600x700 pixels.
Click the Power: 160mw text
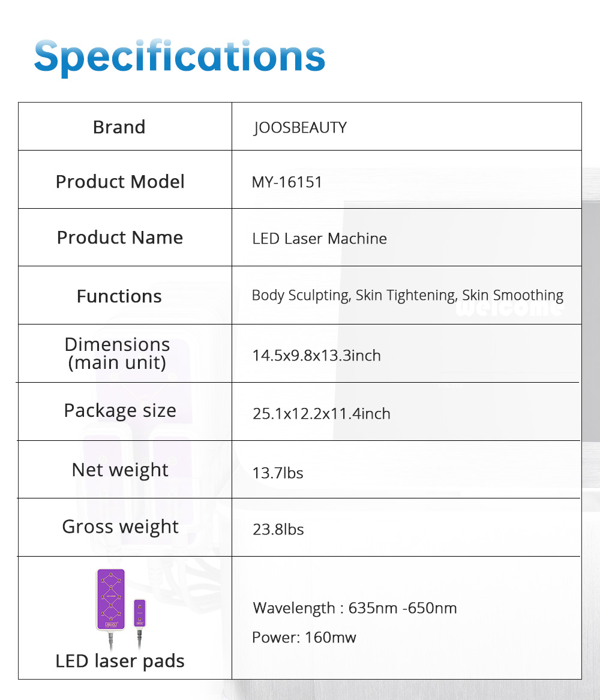pyautogui.click(x=304, y=637)
